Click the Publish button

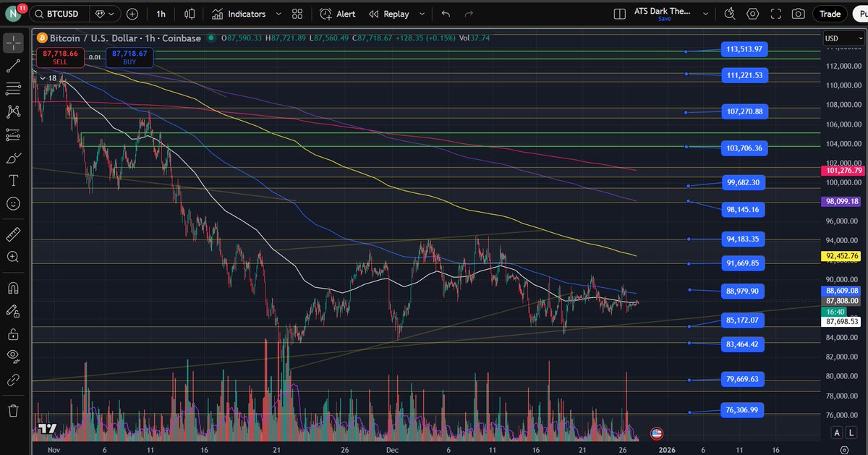(860, 14)
